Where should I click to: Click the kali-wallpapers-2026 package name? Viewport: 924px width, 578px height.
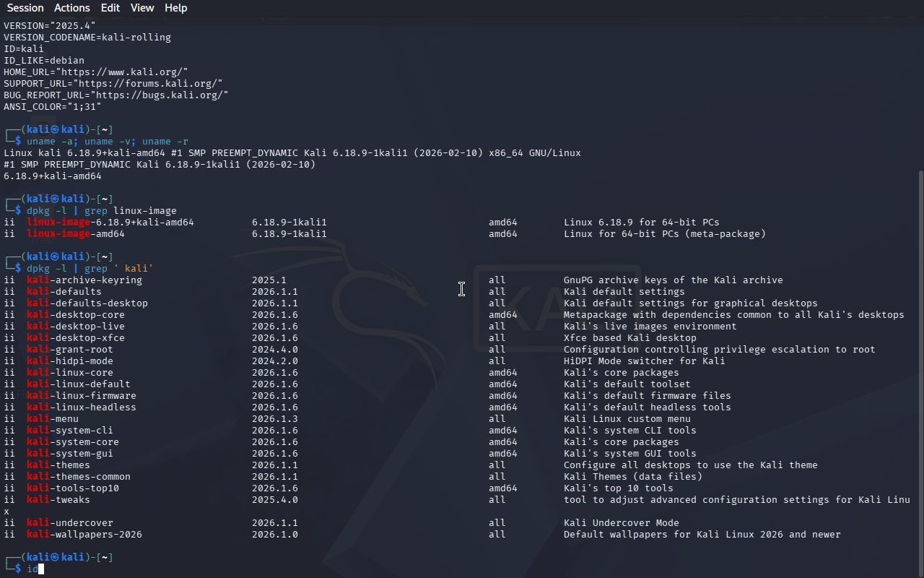84,535
